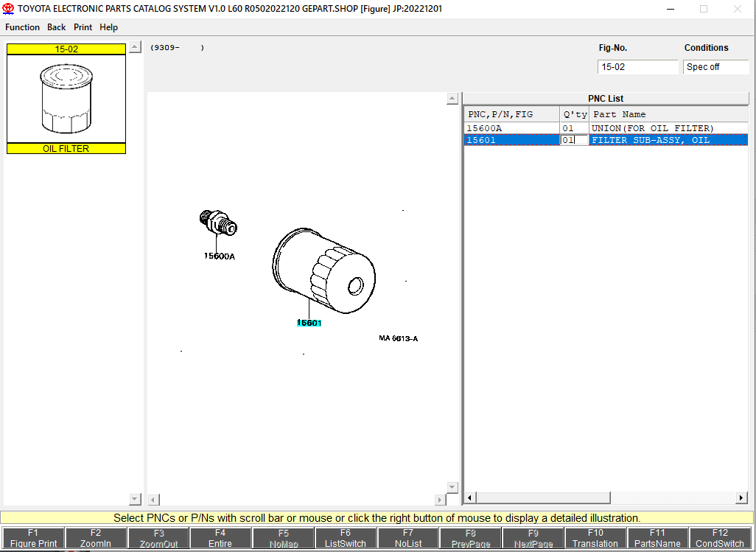Click the Fig-No. field showing 15-02
The image size is (756, 552).
(637, 67)
